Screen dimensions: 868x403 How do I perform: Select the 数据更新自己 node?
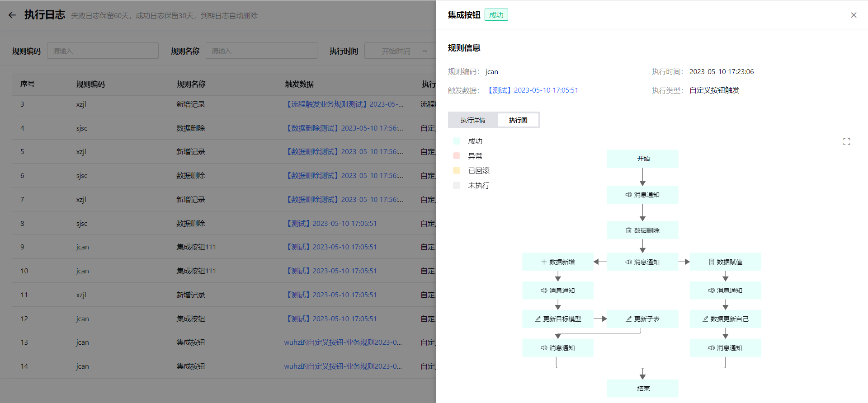tap(725, 319)
